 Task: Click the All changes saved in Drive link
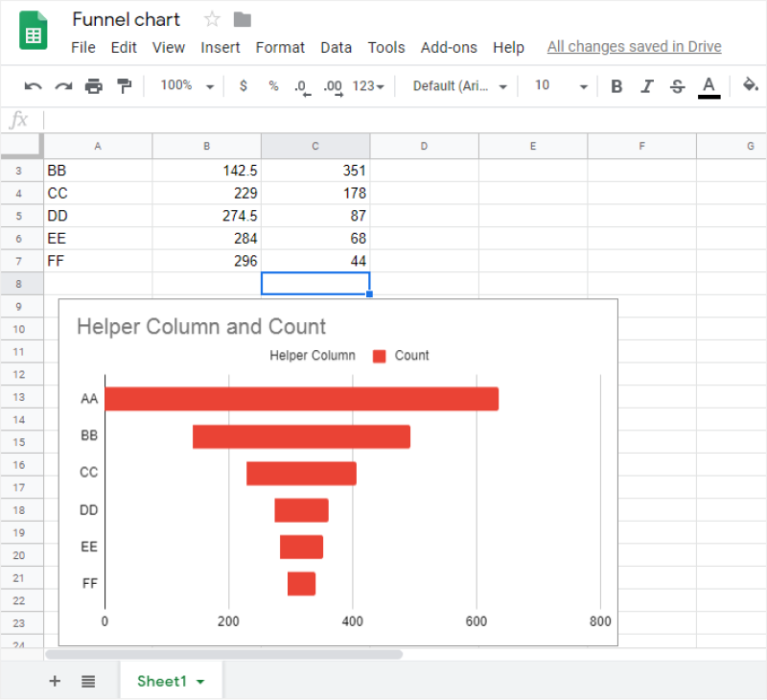(634, 46)
